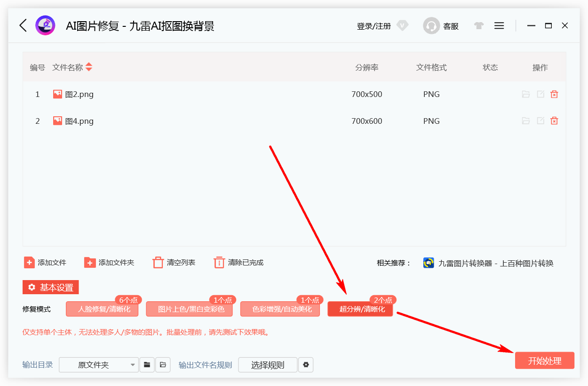Click 开始处理 start processing button

[x=545, y=361]
